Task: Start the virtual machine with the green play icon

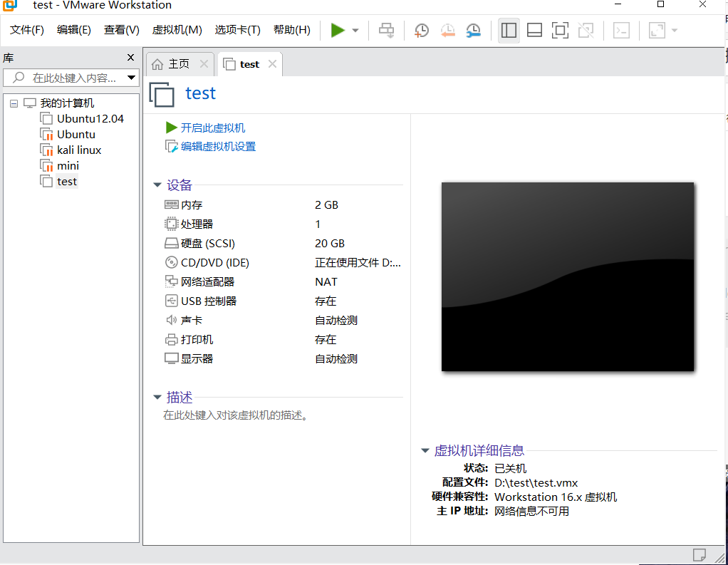Action: 337,30
